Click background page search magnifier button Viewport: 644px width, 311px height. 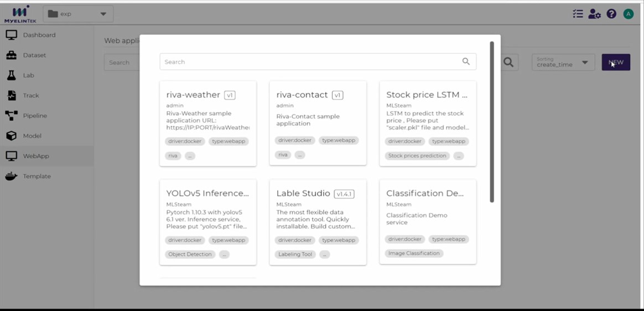coord(508,62)
